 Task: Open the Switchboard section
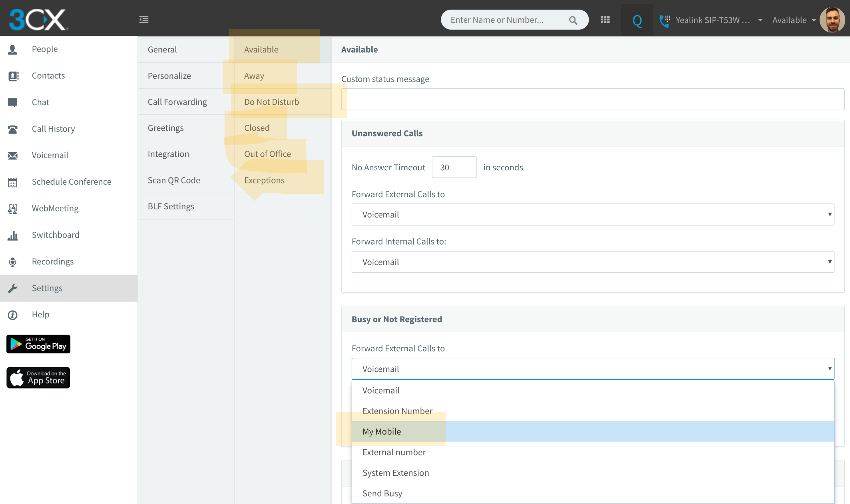point(55,235)
